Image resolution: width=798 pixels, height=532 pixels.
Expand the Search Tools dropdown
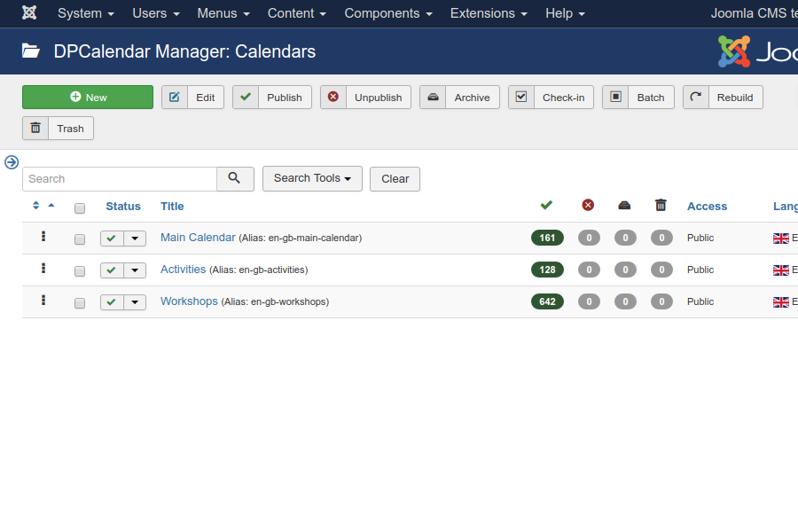(312, 179)
